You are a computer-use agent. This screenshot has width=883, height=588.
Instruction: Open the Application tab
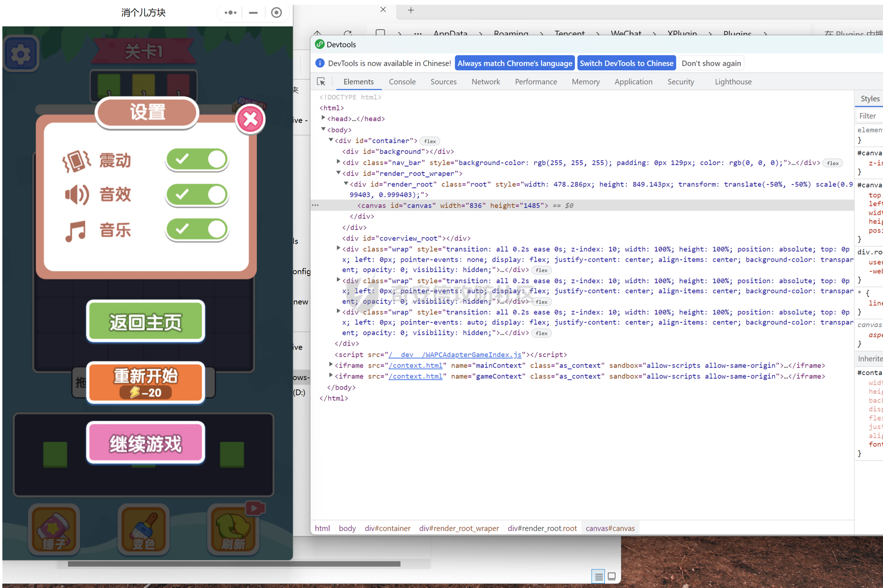633,82
